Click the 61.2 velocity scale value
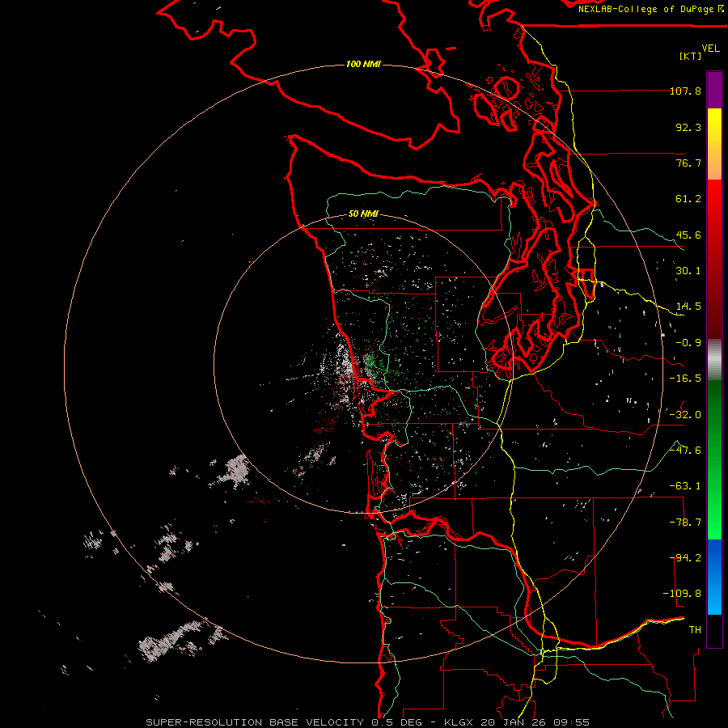 click(688, 199)
